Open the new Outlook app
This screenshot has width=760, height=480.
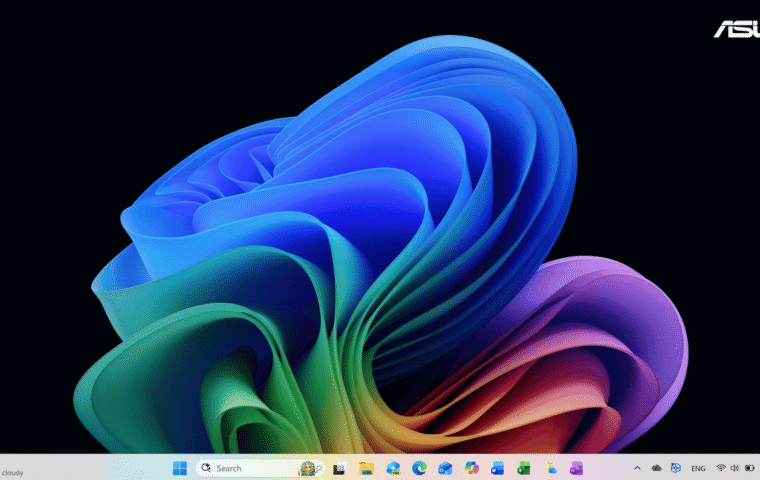pos(445,468)
